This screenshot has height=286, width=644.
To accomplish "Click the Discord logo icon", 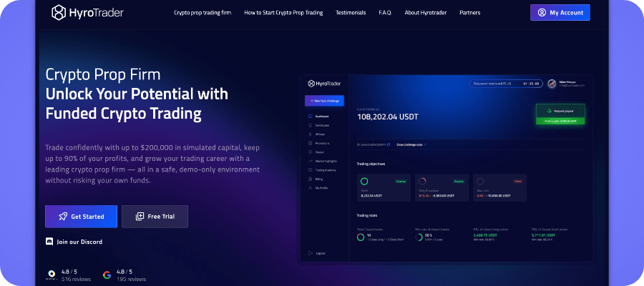I will 49,242.
